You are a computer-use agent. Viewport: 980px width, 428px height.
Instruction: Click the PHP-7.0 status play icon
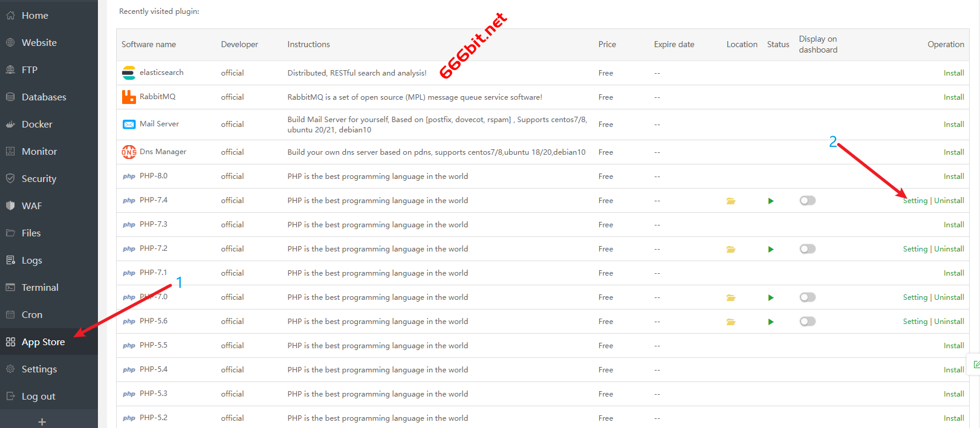[x=771, y=297]
